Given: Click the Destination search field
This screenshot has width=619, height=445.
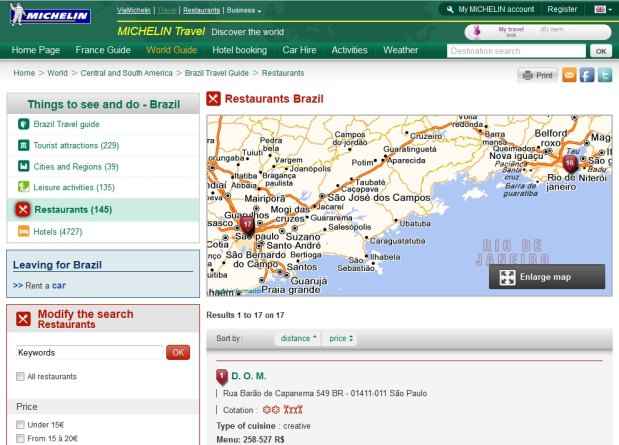Looking at the screenshot, I should (516, 51).
